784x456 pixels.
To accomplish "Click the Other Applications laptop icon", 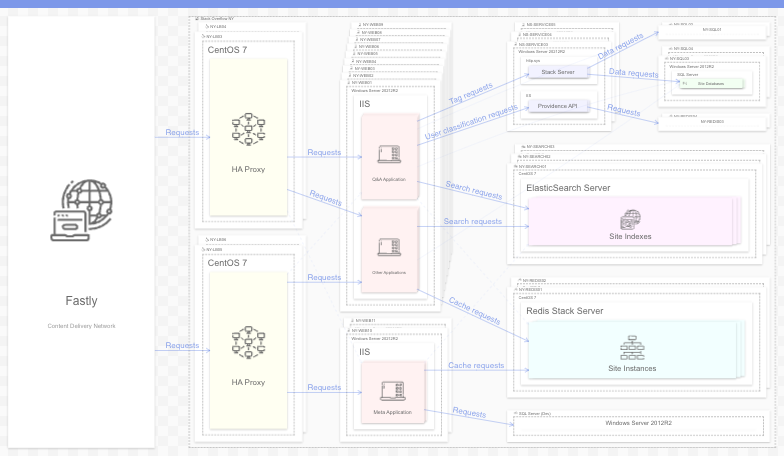I will (x=389, y=246).
